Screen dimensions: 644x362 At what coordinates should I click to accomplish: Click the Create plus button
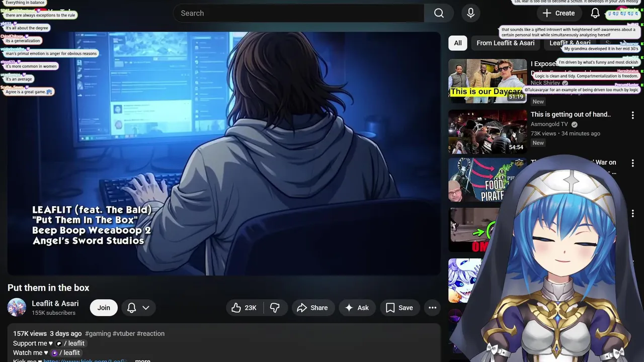pos(558,13)
